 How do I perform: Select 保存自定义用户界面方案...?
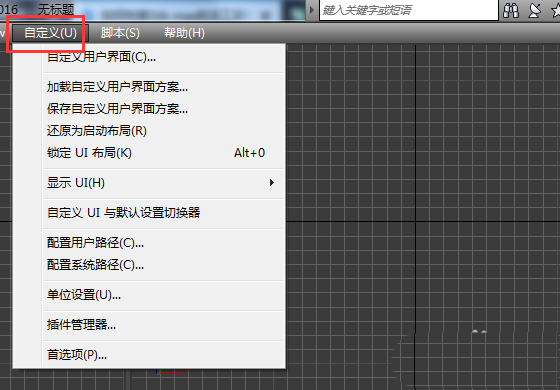coord(164,109)
